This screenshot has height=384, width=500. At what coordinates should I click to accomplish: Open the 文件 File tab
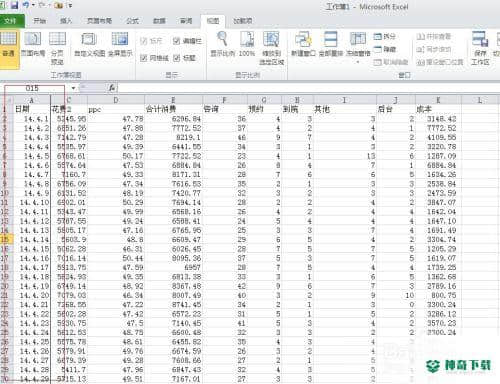pyautogui.click(x=11, y=21)
